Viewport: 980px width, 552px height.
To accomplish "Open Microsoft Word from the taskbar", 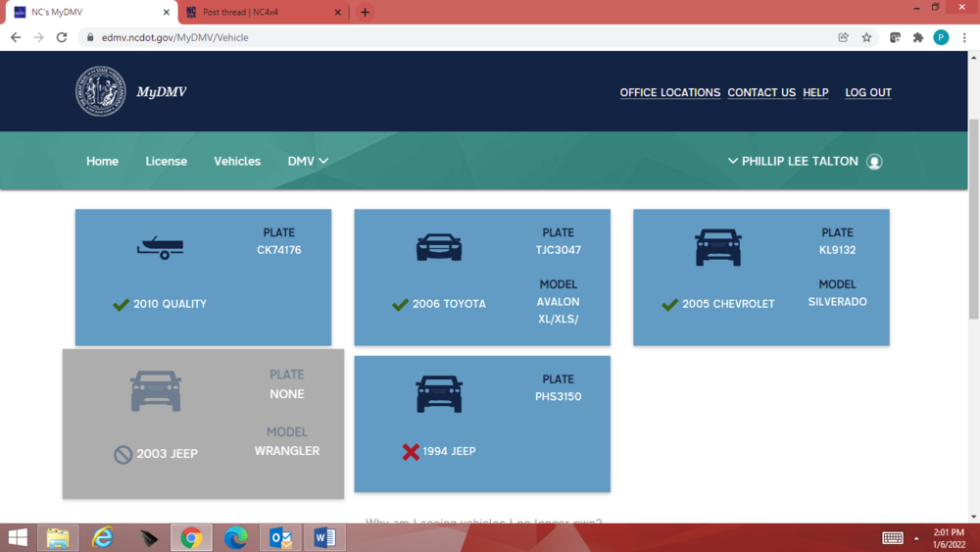I will (x=324, y=537).
